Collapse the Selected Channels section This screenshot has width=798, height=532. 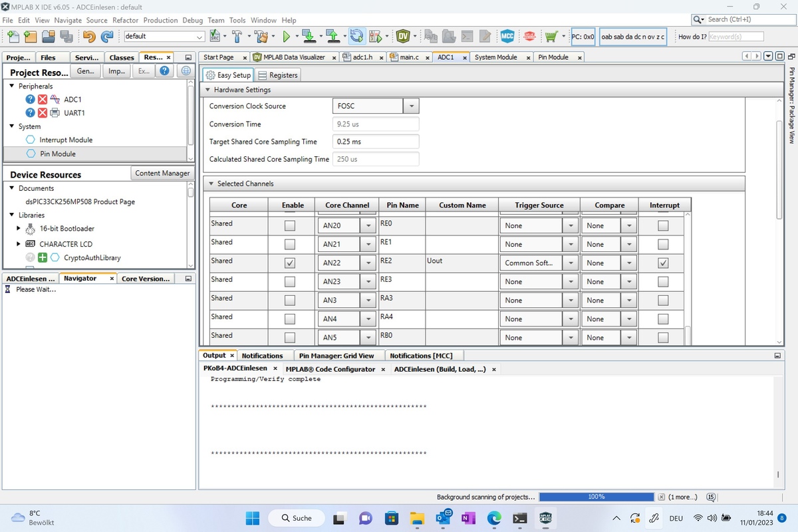click(x=211, y=184)
